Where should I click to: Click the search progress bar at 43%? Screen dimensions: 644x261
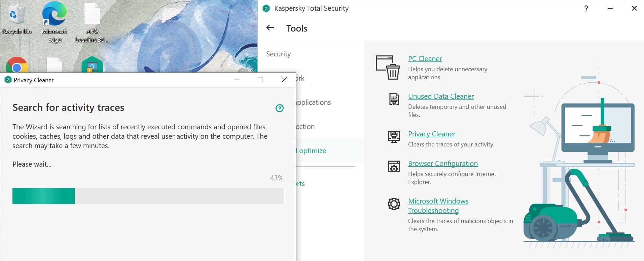[x=148, y=196]
